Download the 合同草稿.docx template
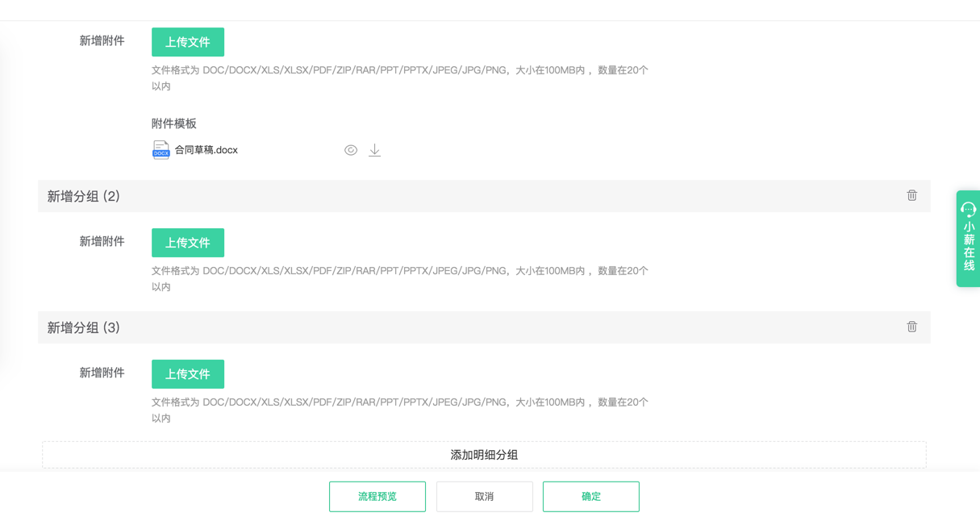The width and height of the screenshot is (980, 517). (x=375, y=150)
